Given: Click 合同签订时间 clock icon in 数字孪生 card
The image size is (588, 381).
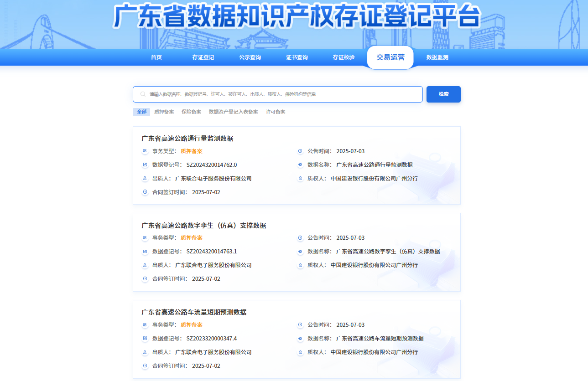Looking at the screenshot, I should point(145,278).
